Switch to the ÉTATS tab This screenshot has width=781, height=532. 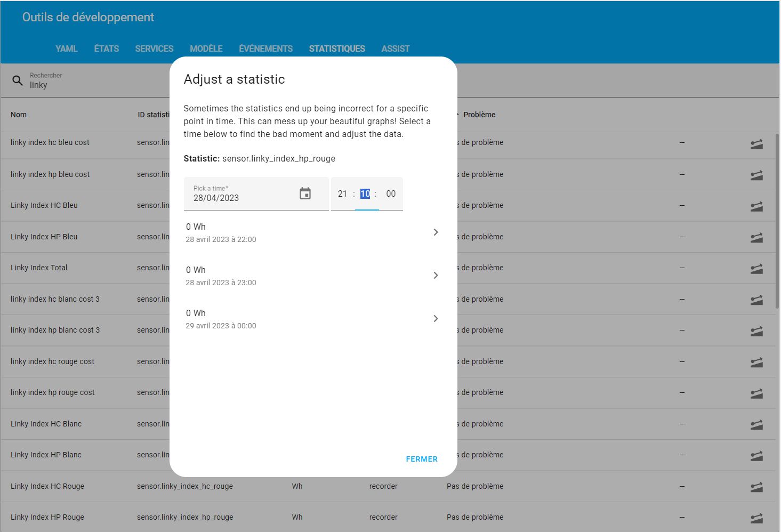pyautogui.click(x=107, y=49)
